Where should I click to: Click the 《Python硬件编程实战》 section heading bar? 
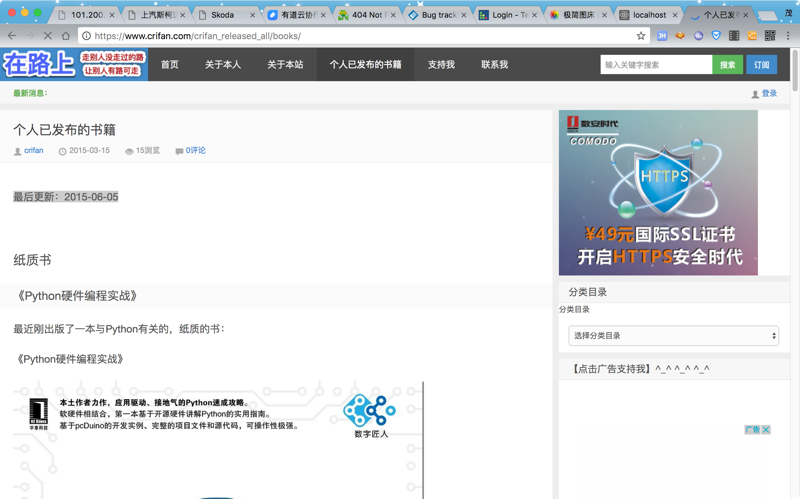pyautogui.click(x=276, y=296)
